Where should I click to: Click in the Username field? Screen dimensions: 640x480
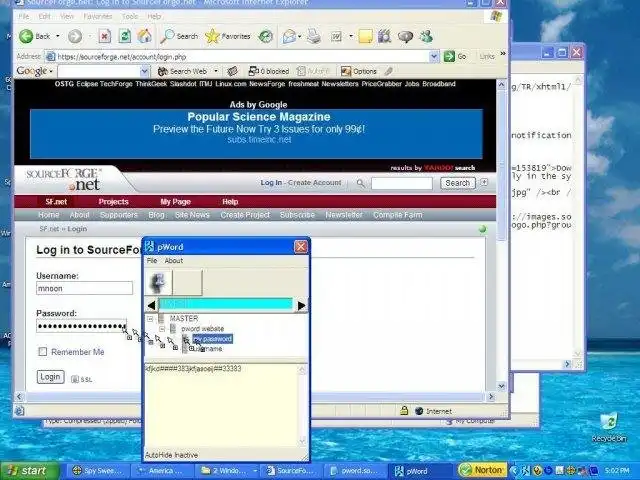click(84, 289)
